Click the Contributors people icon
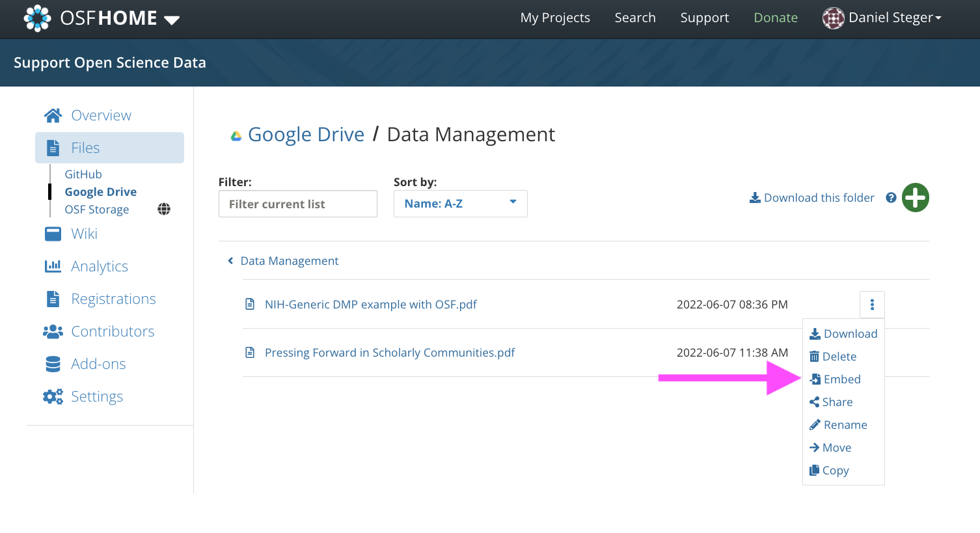The height and width of the screenshot is (533, 980). (x=53, y=331)
